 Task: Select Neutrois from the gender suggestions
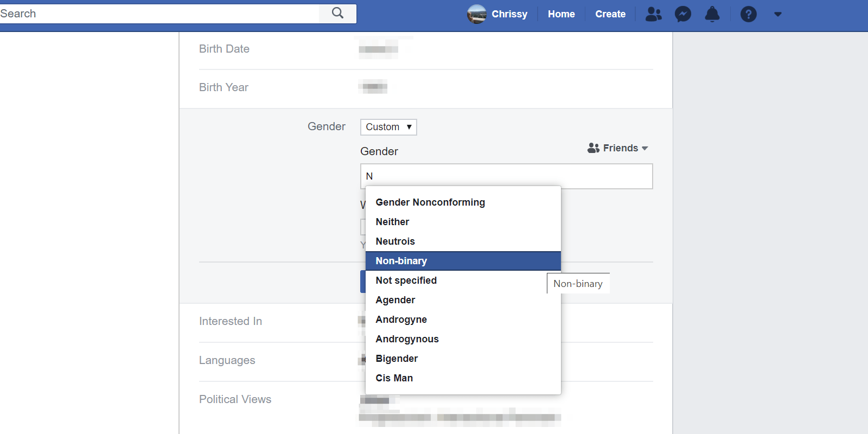[x=463, y=241]
